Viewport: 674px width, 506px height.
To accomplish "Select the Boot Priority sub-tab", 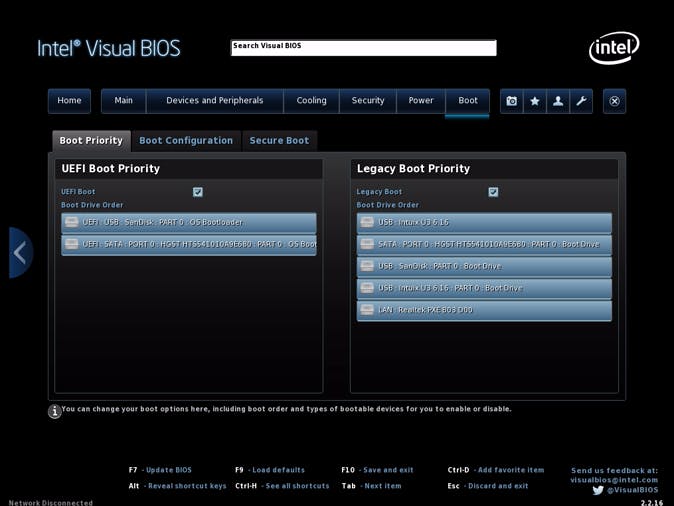I will (91, 141).
